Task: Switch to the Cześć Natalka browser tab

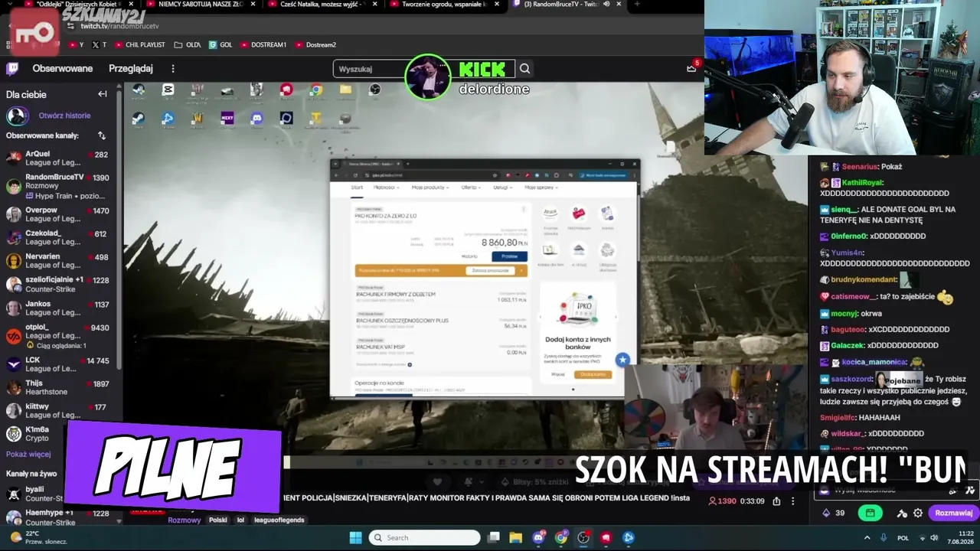Action: 324,5
